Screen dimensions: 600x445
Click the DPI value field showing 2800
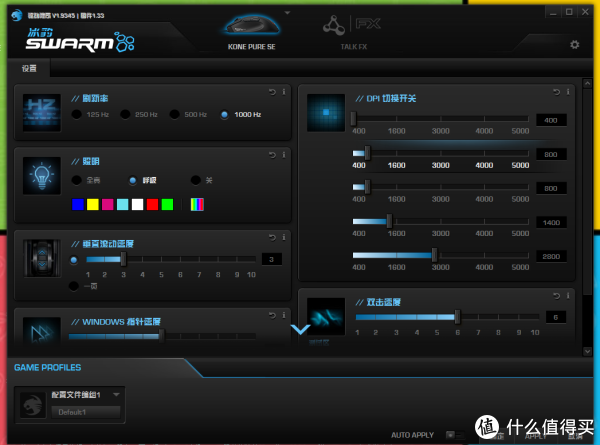(551, 256)
